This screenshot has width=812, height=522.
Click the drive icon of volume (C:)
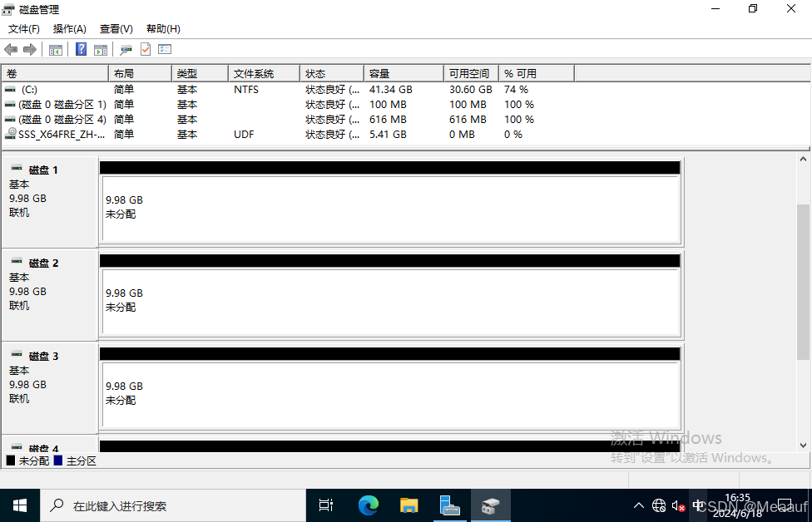point(10,90)
